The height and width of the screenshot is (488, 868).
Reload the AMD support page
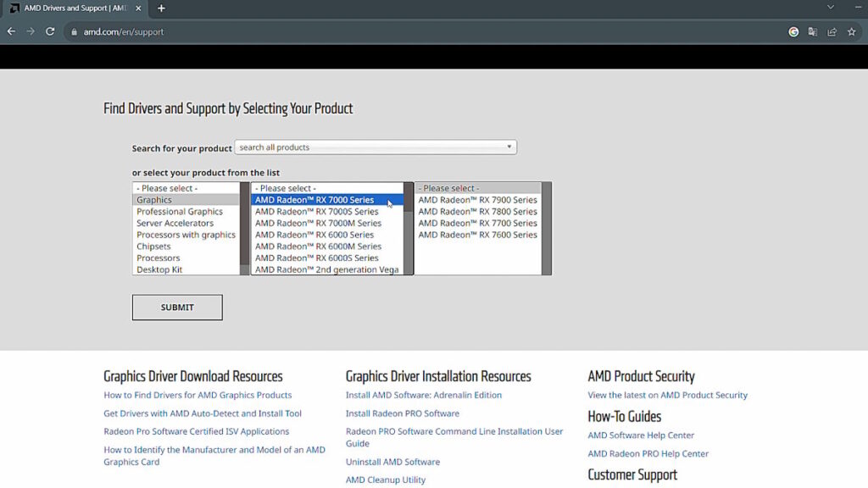tap(50, 31)
